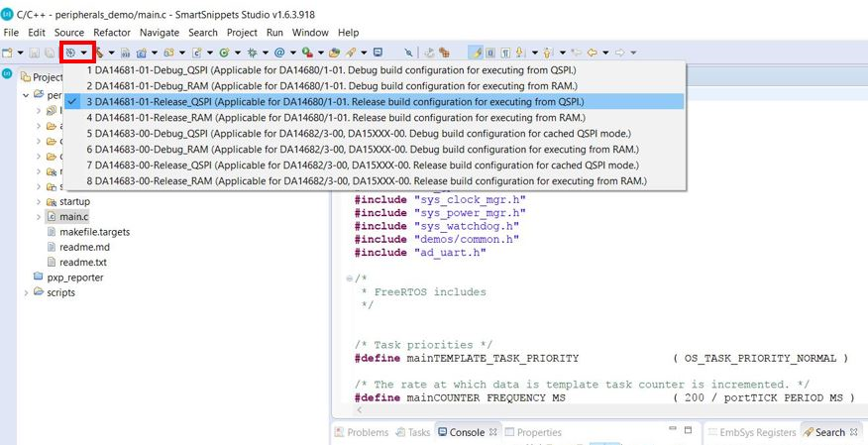This screenshot has width=868, height=445.
Task: Select 2 DA14681-01-Debug_RAM configuration
Action: pos(375,86)
